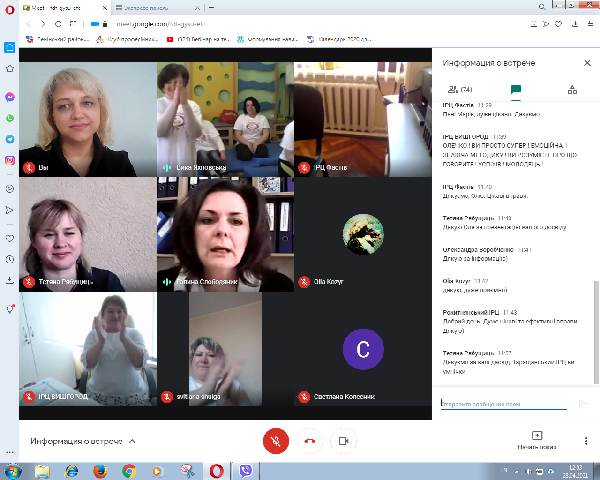Viewport: 600px width, 480px height.
Task: Open Telegram in the Opera sidebar
Action: point(9,139)
